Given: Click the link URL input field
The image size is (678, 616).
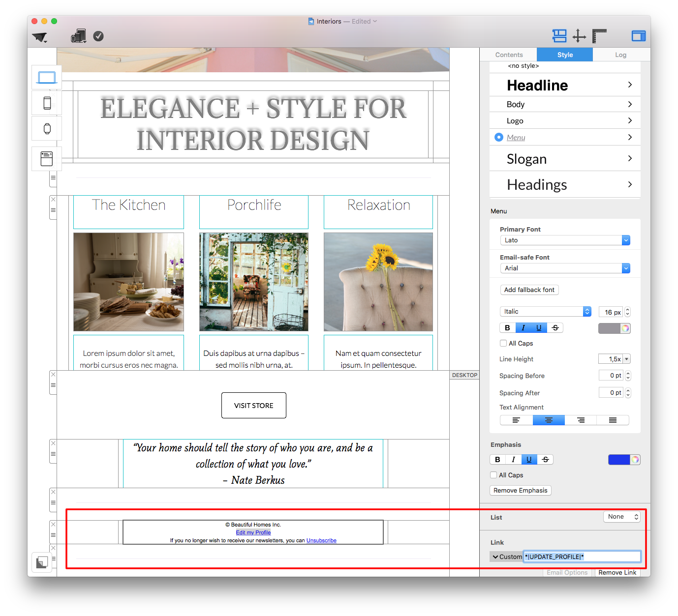Looking at the screenshot, I should point(582,557).
